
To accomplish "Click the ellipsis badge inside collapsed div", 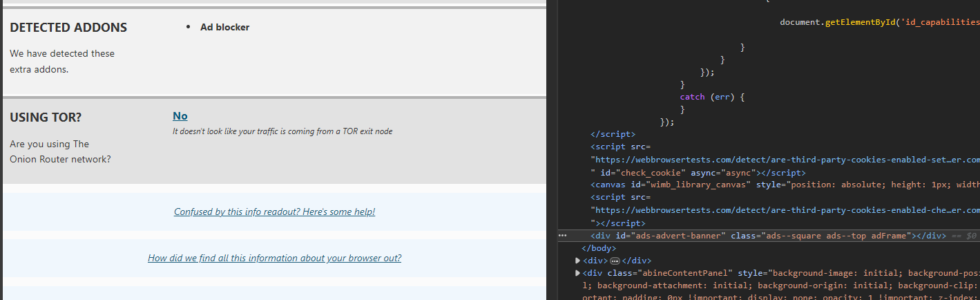I will [x=615, y=261].
